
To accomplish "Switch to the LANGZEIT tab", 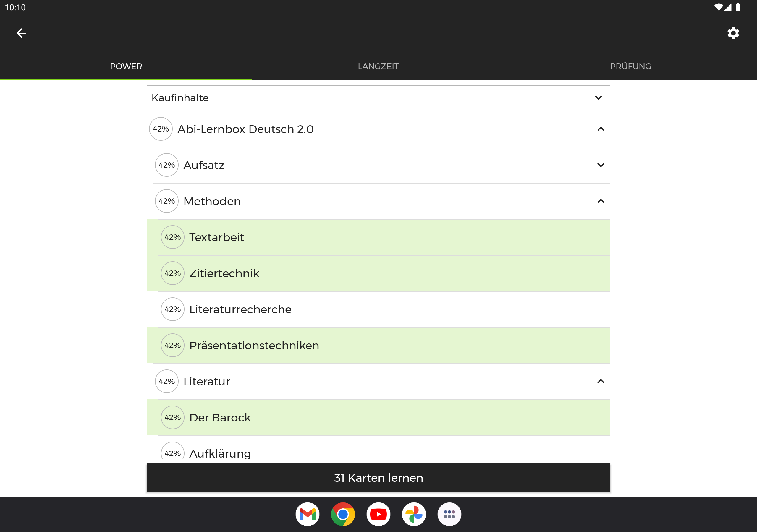I will click(x=378, y=66).
